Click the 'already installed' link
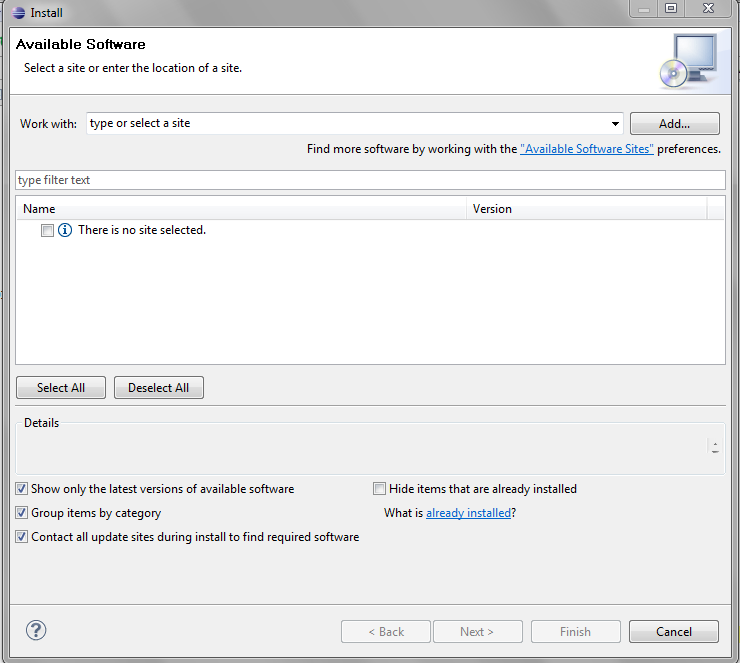Viewport: 740px width, 663px height. coord(468,513)
